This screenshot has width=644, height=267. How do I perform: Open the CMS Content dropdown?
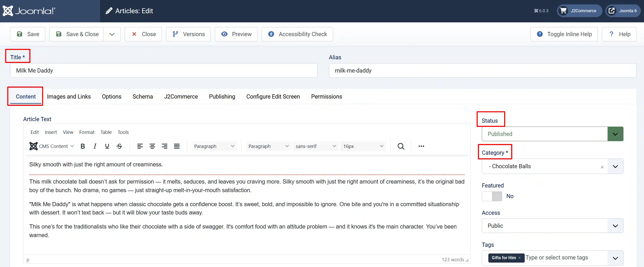pos(52,146)
